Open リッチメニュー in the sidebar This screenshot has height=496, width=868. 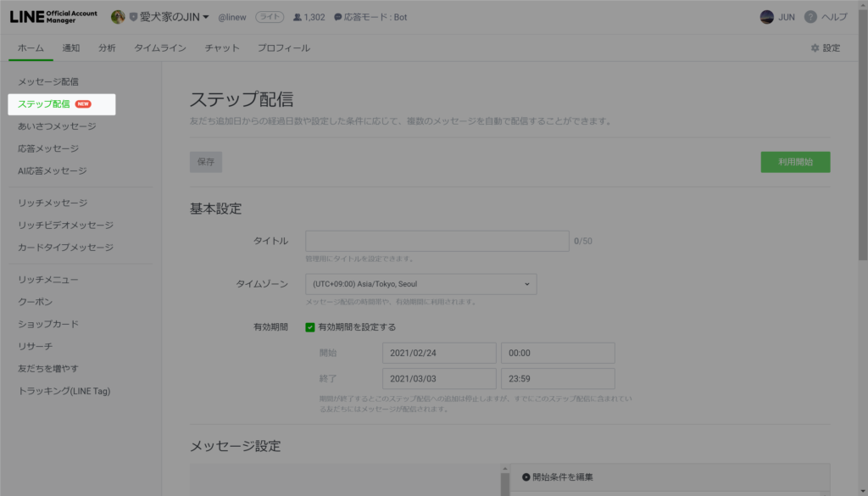pos(48,280)
